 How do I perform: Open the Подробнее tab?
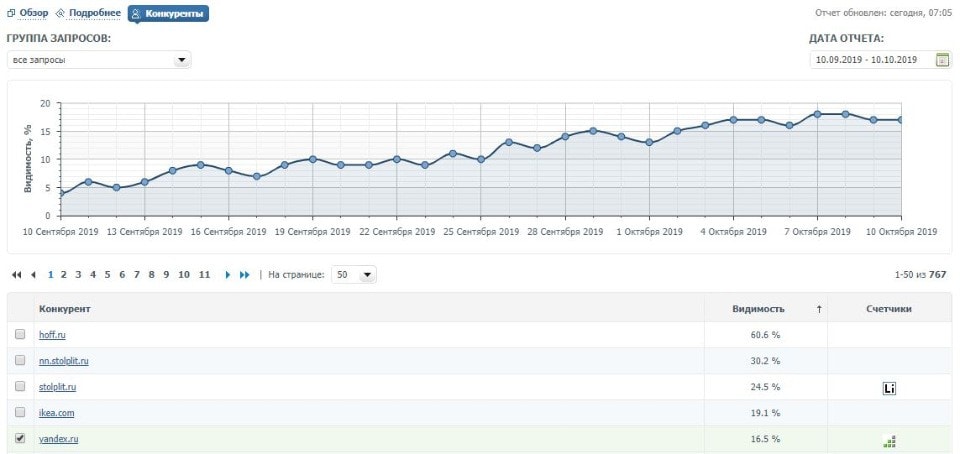[89, 13]
